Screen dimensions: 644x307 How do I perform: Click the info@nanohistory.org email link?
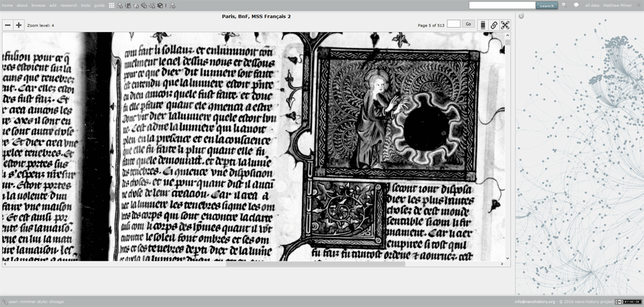(x=535, y=302)
